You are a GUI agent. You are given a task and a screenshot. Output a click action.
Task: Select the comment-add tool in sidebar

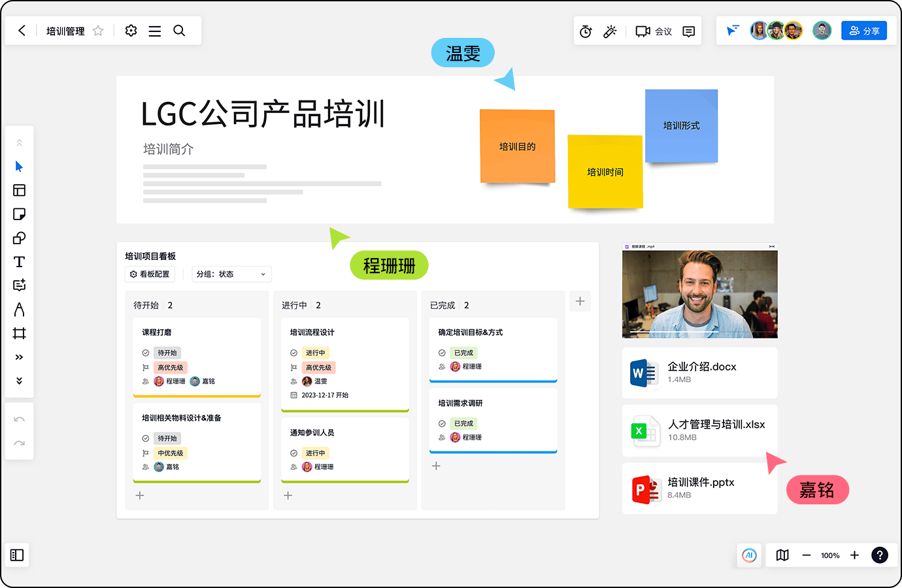click(x=19, y=286)
